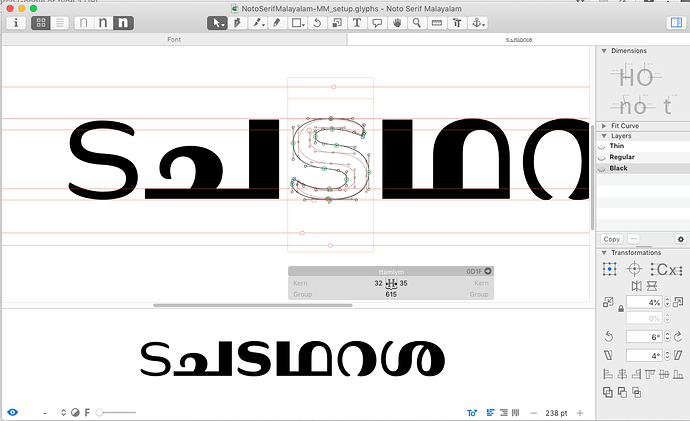Screen dimensions: 690x421
Task: Edit the 6° rotation field
Action: pyautogui.click(x=644, y=337)
